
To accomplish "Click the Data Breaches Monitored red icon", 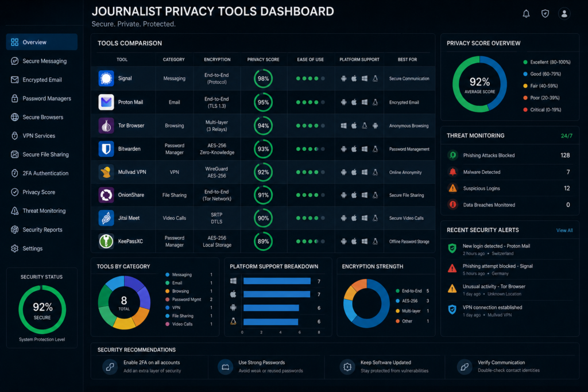I will click(x=453, y=205).
